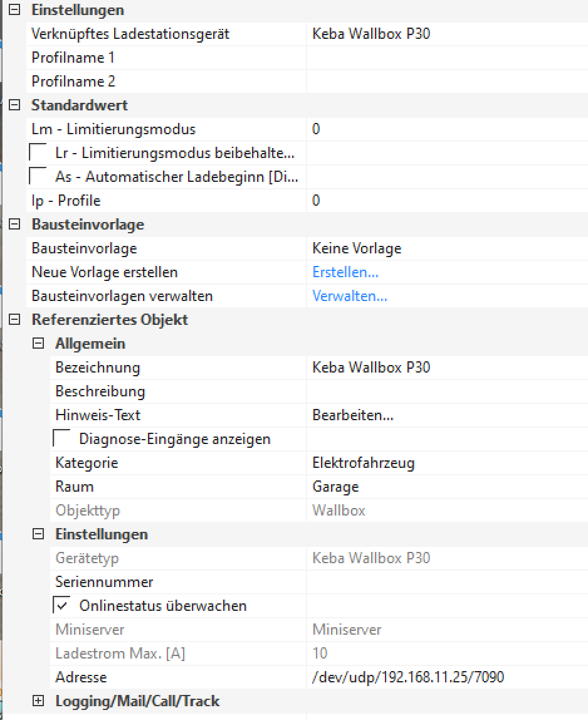
Task: Open the Raum value showing Garage
Action: pyautogui.click(x=446, y=487)
